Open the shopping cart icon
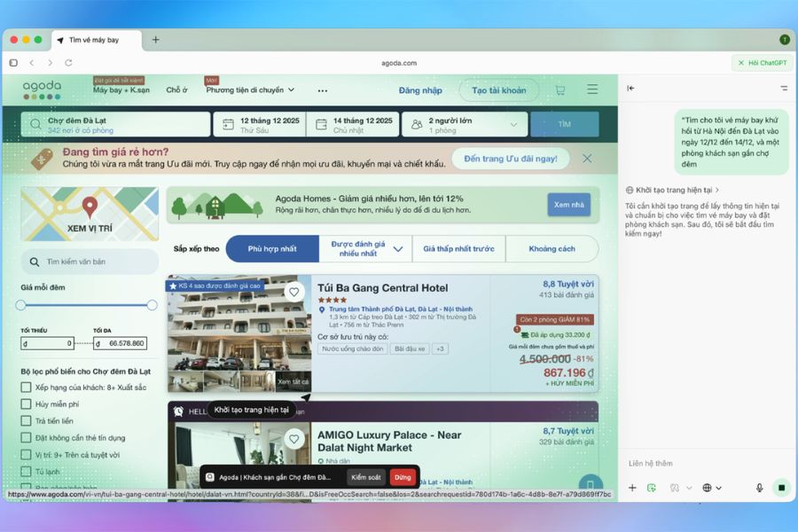This screenshot has width=798, height=532. click(559, 90)
